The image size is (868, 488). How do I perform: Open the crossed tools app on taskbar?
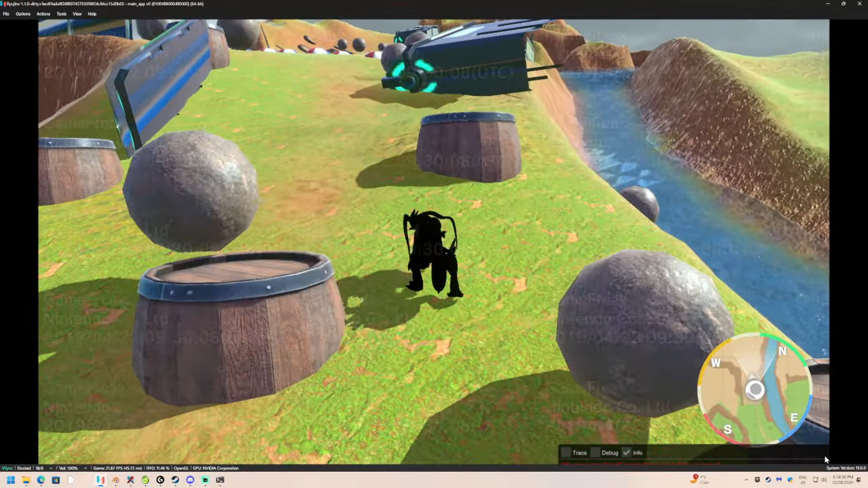tap(130, 480)
